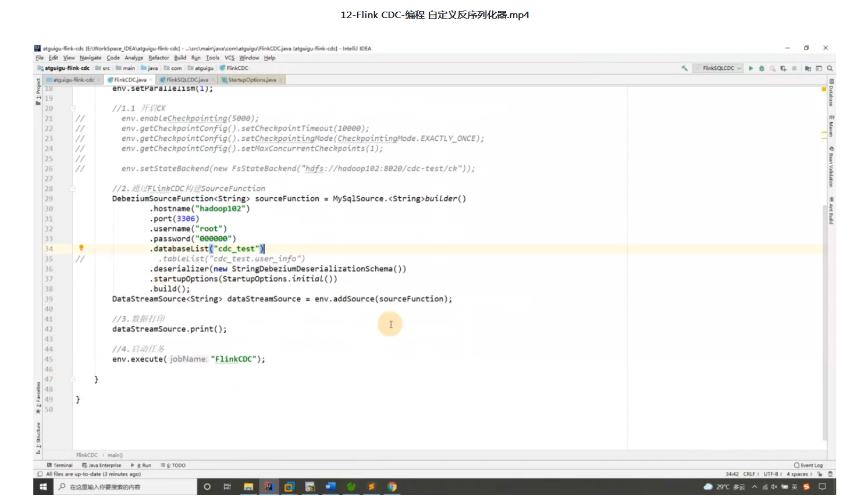Open Sublime Text from the taskbar
The image size is (868, 502).
[x=371, y=487]
